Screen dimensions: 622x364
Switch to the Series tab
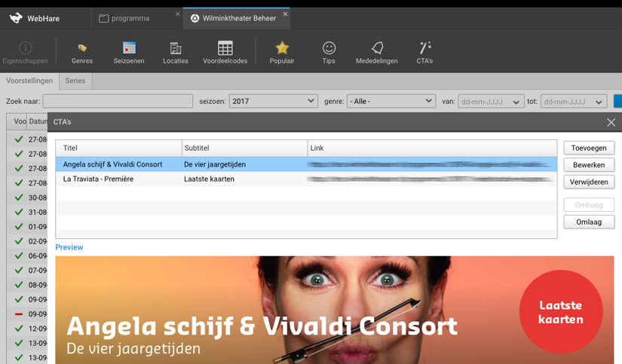(75, 81)
